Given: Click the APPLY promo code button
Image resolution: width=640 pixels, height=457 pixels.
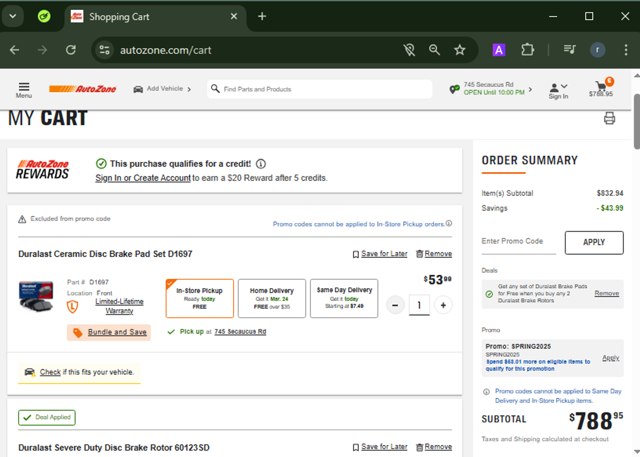Looking at the screenshot, I should pos(594,242).
